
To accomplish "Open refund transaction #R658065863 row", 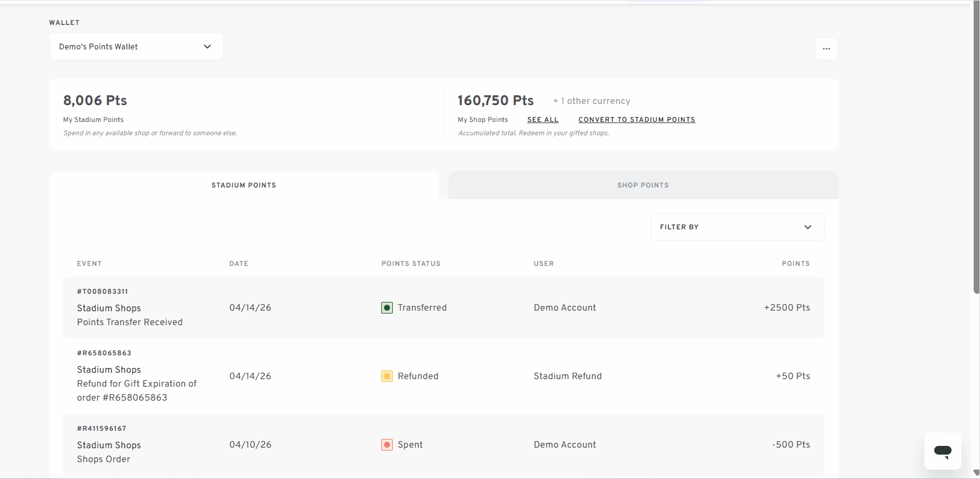I will click(444, 376).
